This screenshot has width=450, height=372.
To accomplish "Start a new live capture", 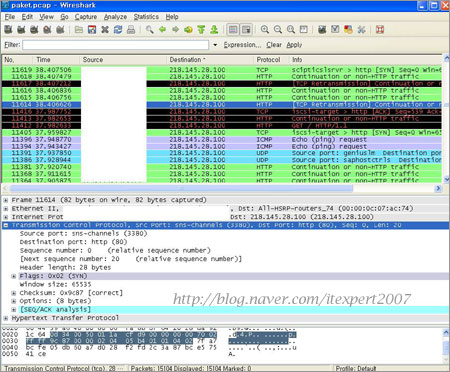I will point(34,30).
